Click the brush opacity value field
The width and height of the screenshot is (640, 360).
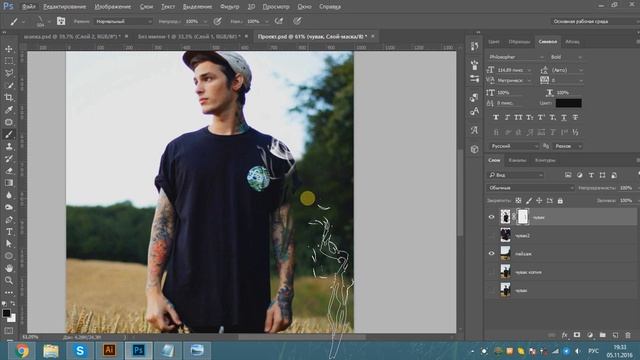pyautogui.click(x=193, y=21)
